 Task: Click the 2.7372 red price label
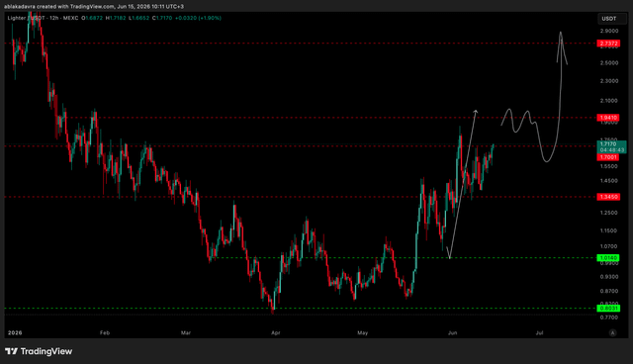[608, 44]
